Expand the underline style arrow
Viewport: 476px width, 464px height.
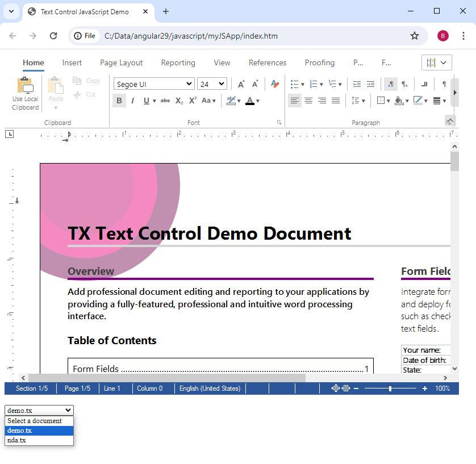154,101
